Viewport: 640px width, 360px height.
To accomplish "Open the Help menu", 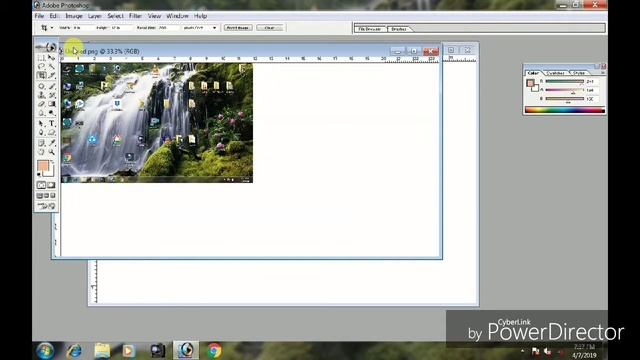I will (x=200, y=16).
